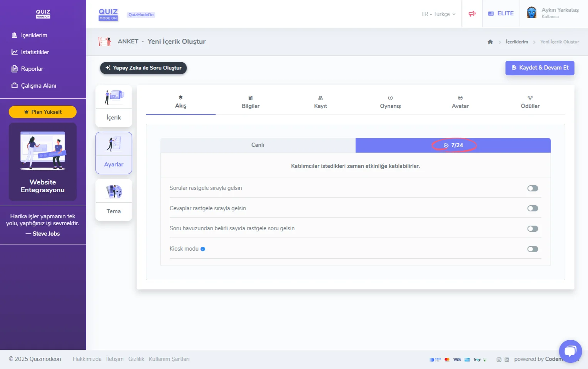Viewport: 588px width, 369px height.
Task: Open the İçerik step card
Action: coord(114,106)
